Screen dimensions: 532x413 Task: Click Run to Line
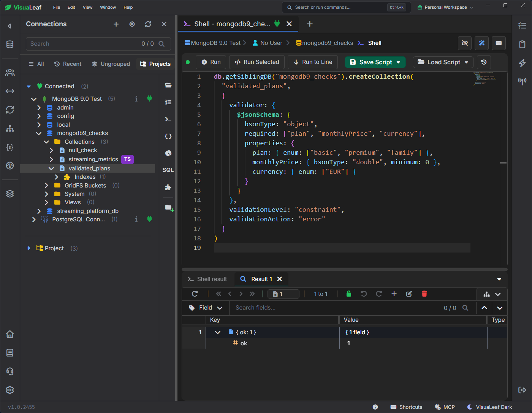(x=313, y=62)
